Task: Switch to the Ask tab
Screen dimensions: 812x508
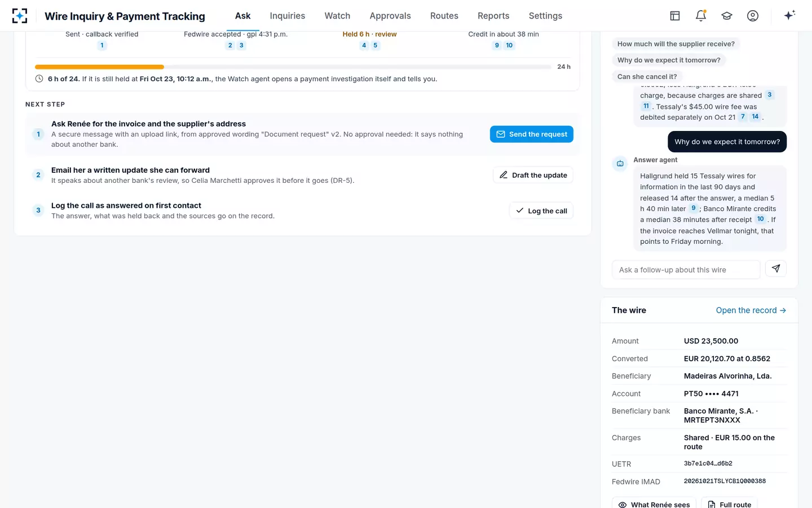Action: point(243,16)
